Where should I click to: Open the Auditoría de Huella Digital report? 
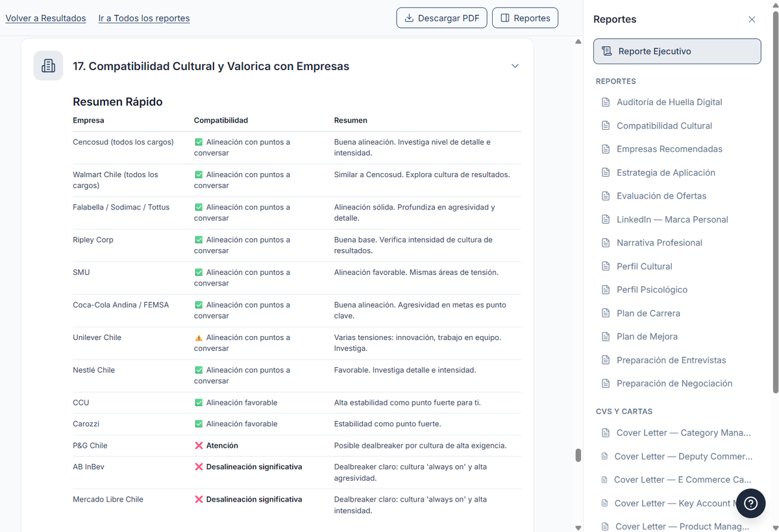tap(669, 102)
